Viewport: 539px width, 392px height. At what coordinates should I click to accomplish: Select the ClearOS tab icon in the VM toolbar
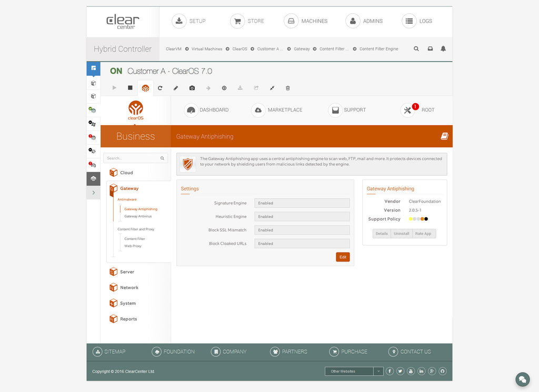pyautogui.click(x=145, y=88)
